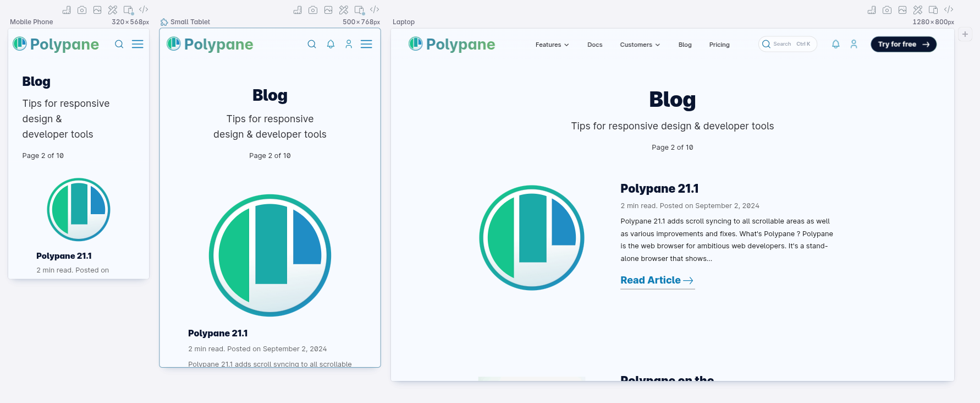This screenshot has width=980, height=403.
Task: Click the image icon above Mobile Phone pane
Action: point(97,10)
